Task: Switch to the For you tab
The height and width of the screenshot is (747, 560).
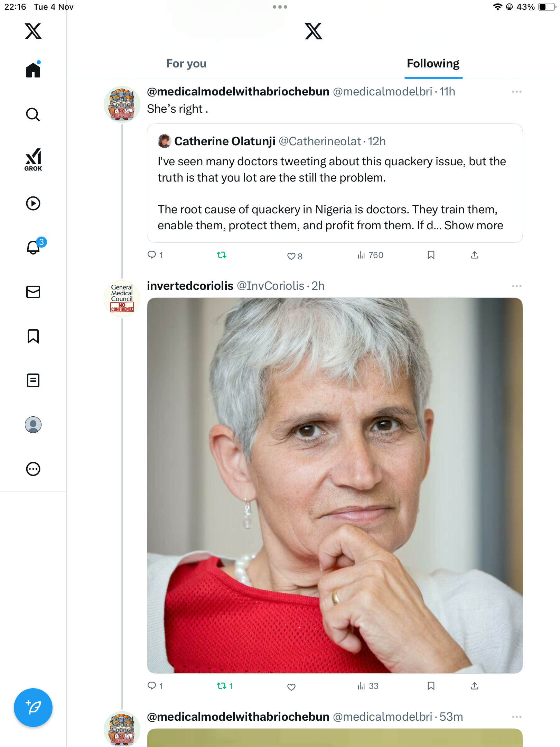Action: [x=186, y=64]
